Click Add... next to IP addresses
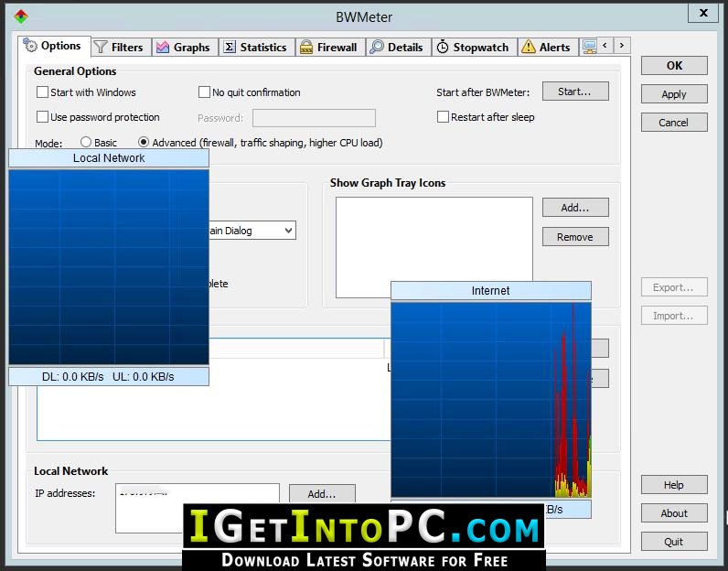Screen dimensions: 728x571 pyautogui.click(x=322, y=493)
